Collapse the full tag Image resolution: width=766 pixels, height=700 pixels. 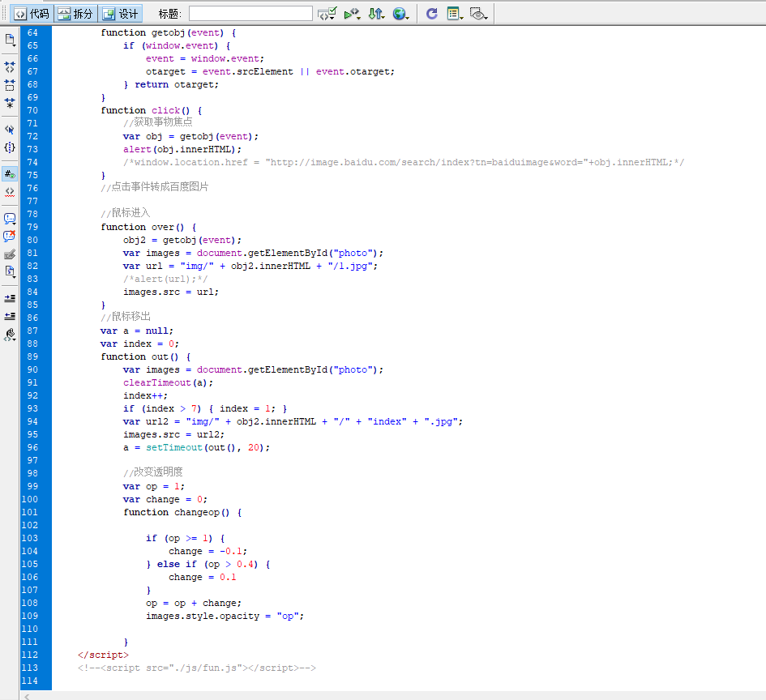click(x=10, y=67)
